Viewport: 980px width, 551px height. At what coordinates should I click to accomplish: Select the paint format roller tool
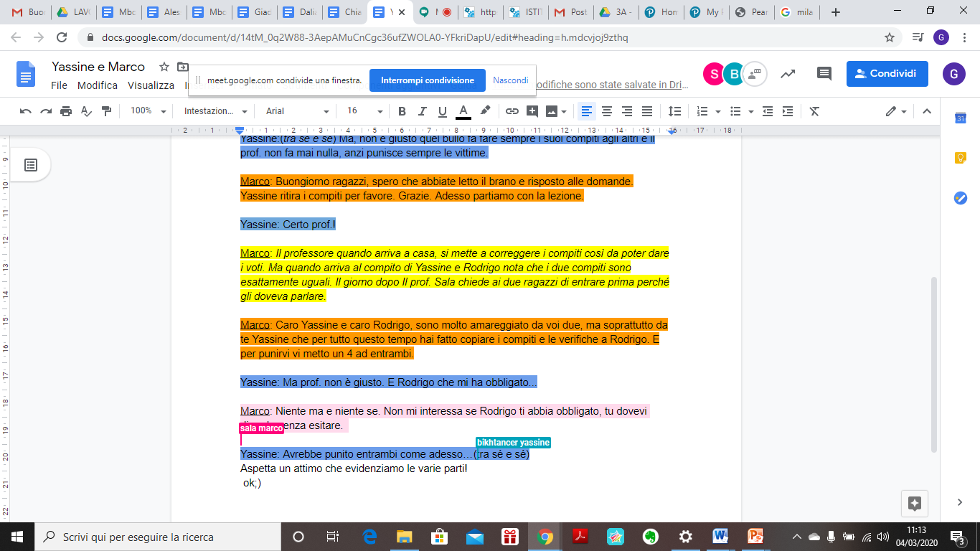tap(107, 111)
